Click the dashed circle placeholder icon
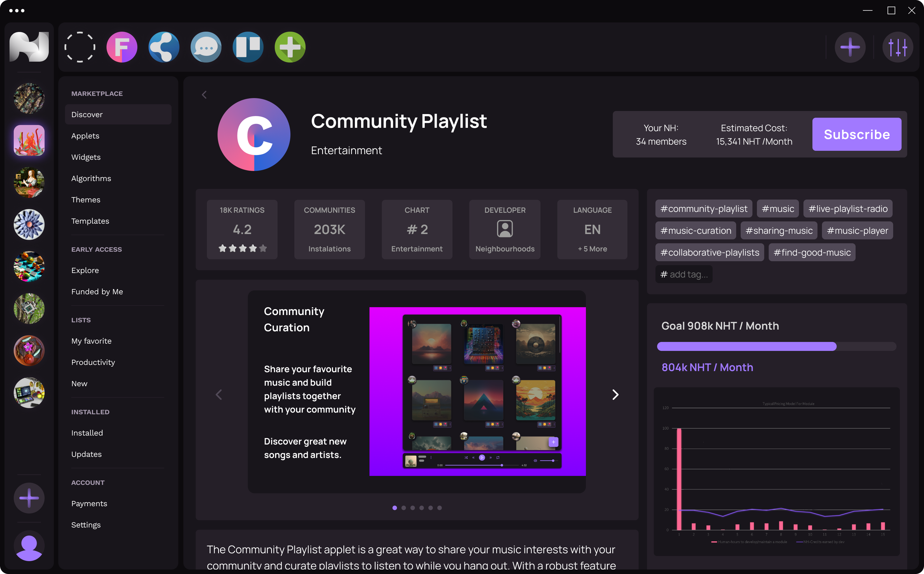Screen dimensions: 924x574 [80, 47]
